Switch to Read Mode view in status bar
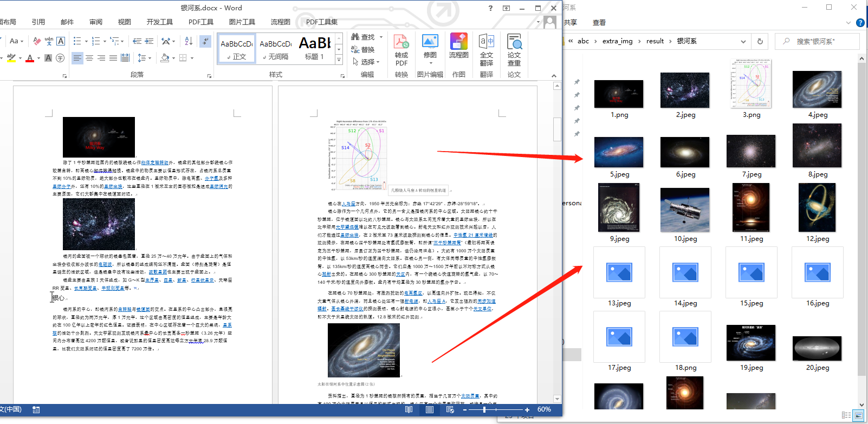 pyautogui.click(x=409, y=410)
